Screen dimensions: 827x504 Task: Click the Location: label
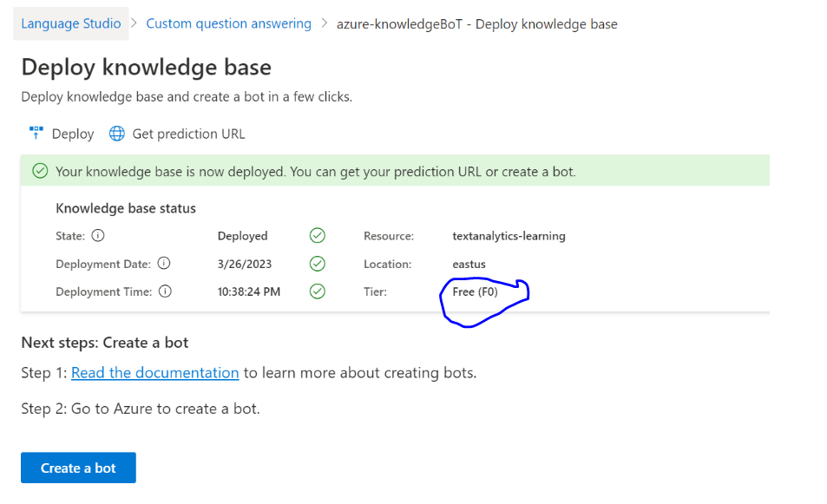[388, 264]
